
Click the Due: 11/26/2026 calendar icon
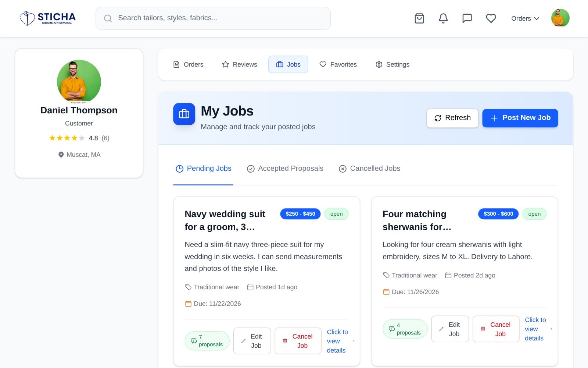click(x=386, y=292)
